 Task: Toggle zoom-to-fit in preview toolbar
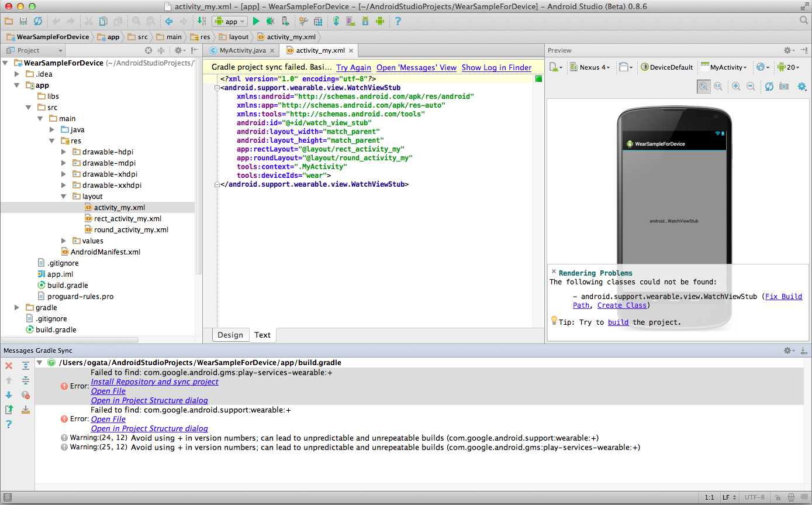click(x=703, y=87)
